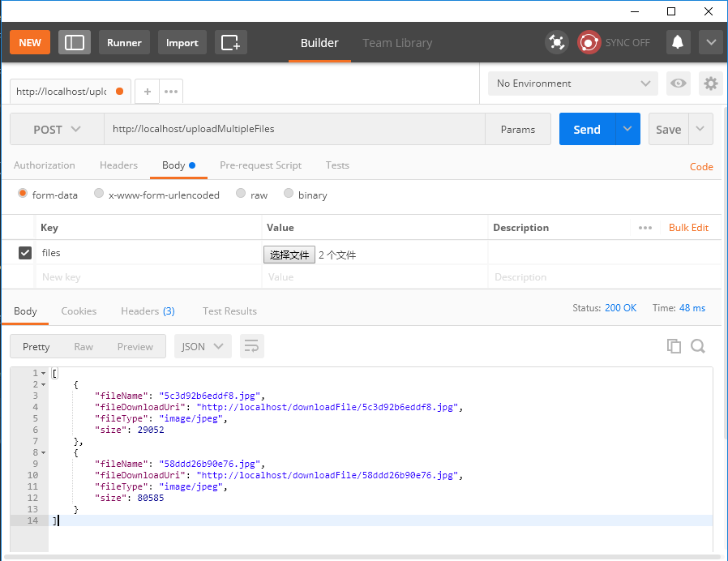Open environment quick look eye icon
The width and height of the screenshot is (728, 561).
click(x=678, y=84)
